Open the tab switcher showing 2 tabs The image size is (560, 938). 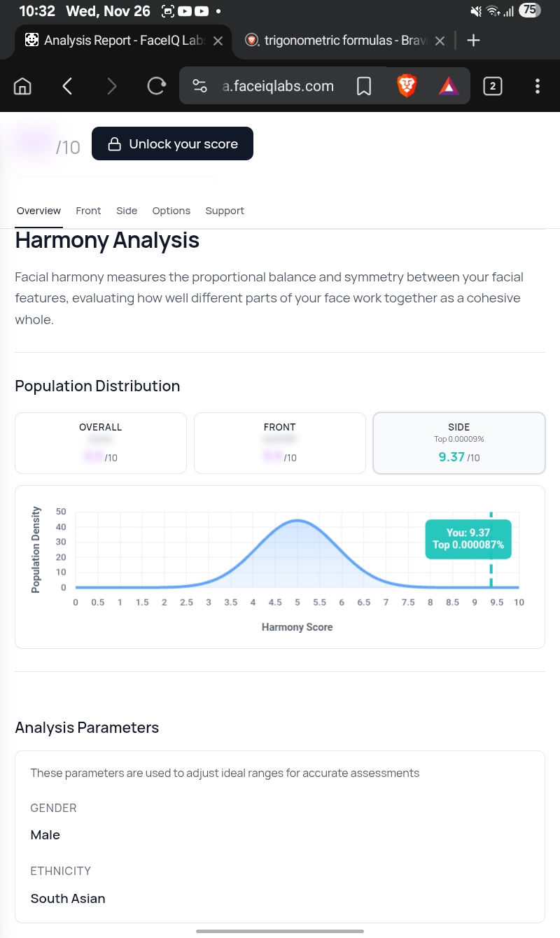tap(493, 86)
